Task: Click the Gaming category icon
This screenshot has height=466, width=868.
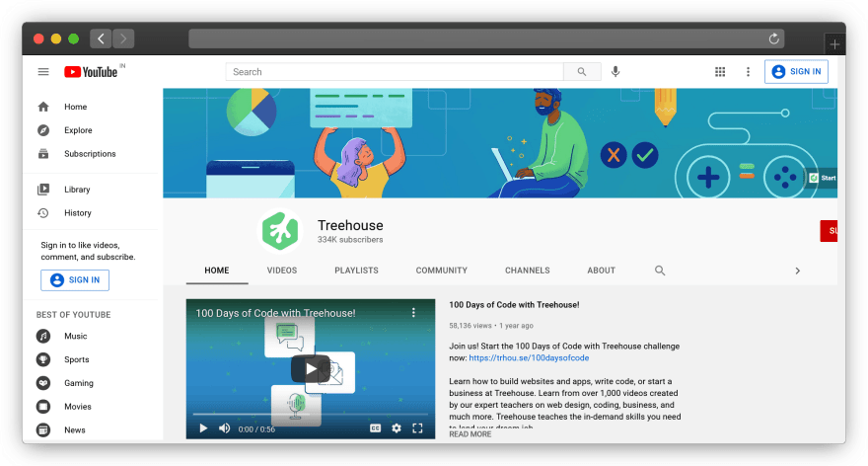Action: (43, 383)
